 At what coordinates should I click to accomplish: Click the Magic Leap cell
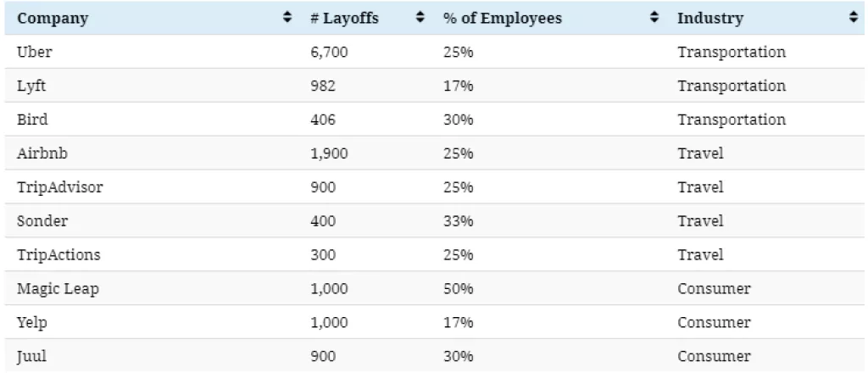pos(58,289)
